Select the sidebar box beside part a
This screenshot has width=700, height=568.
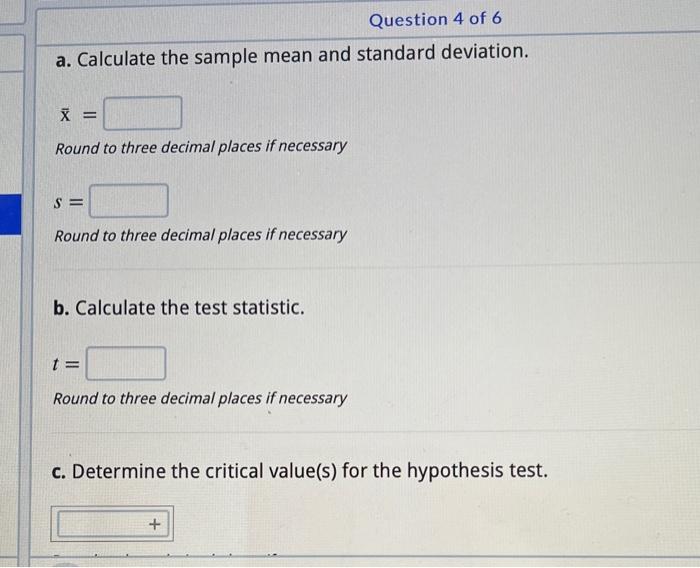[x=10, y=56]
